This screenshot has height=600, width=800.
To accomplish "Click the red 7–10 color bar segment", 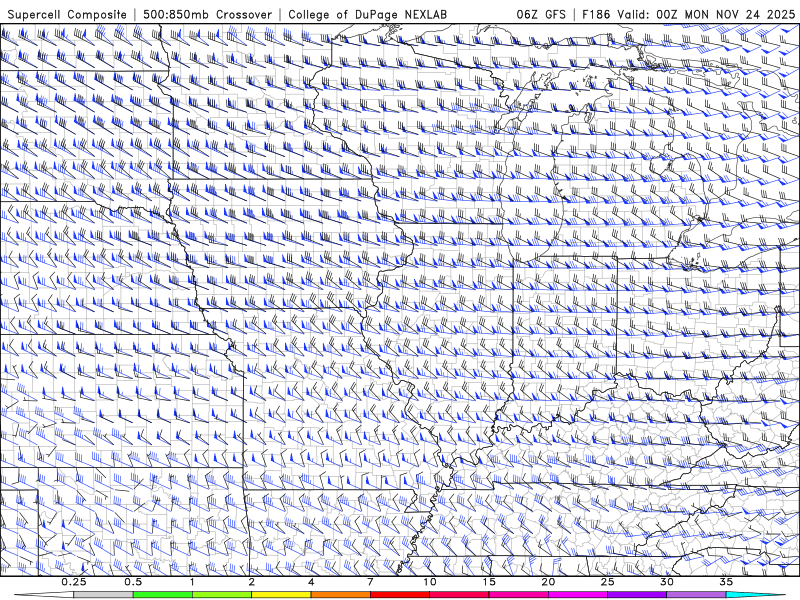I will click(400, 595).
